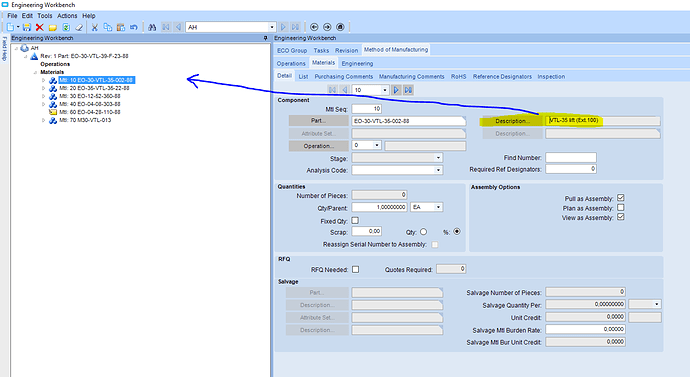Viewport: 690px width, 377px height.
Task: Click the binoculars Search icon
Action: (152, 27)
